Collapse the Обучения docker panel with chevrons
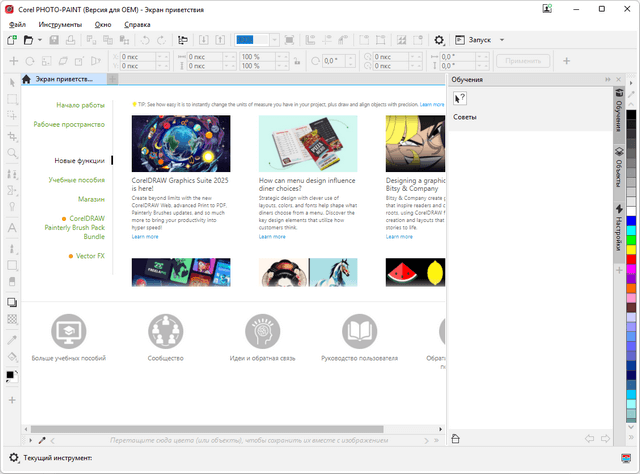This screenshot has height=474, width=640. tap(607, 79)
